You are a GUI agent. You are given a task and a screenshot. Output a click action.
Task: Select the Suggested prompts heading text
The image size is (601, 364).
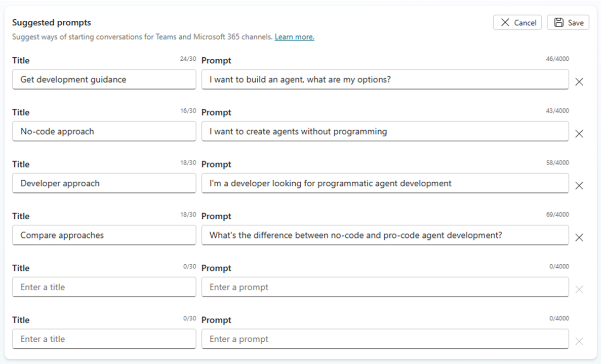tap(51, 23)
